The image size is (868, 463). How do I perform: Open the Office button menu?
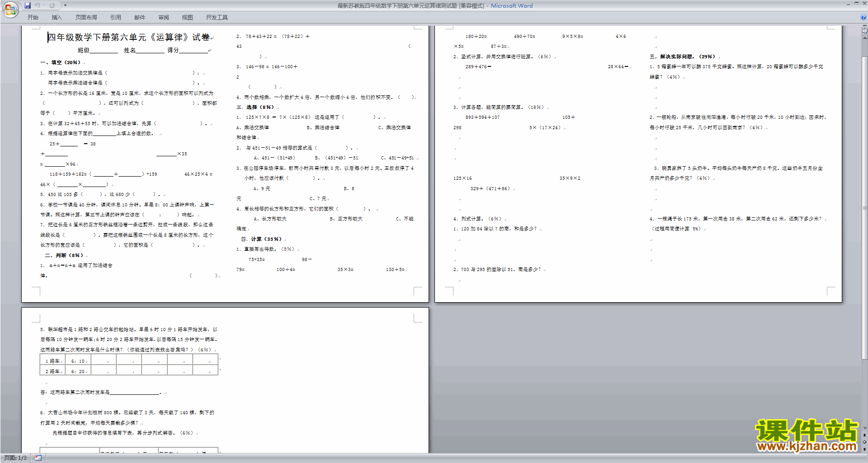(x=10, y=9)
